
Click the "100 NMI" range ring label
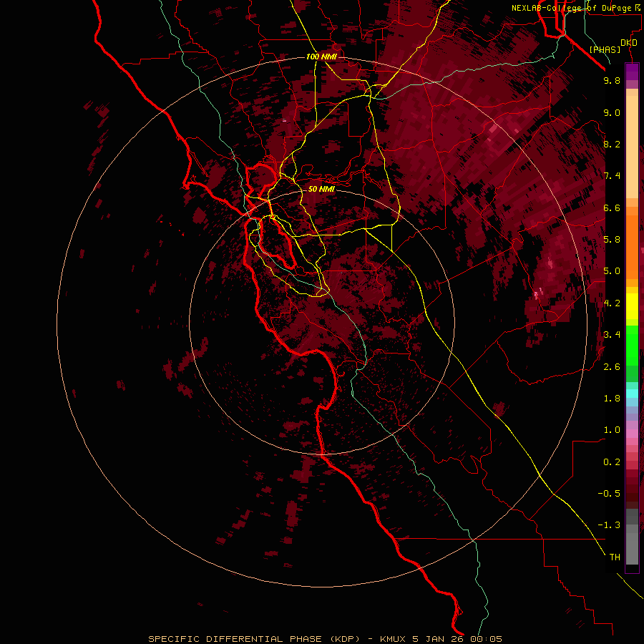(321, 57)
